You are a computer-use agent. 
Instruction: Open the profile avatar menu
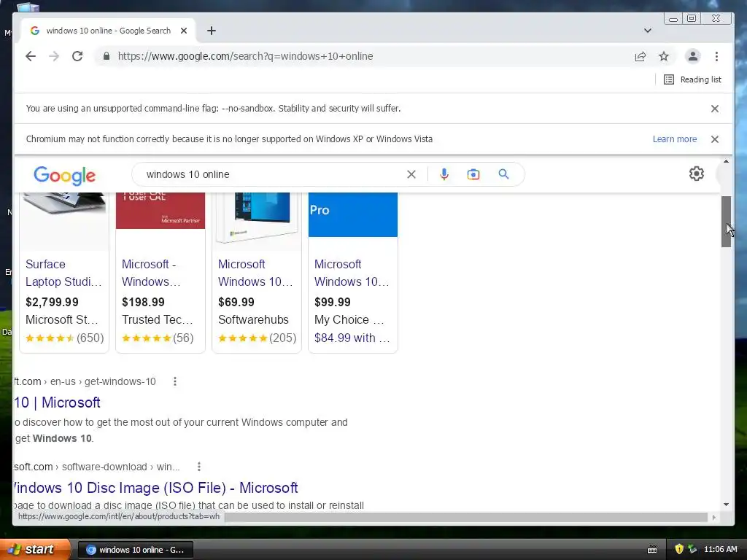pyautogui.click(x=693, y=56)
